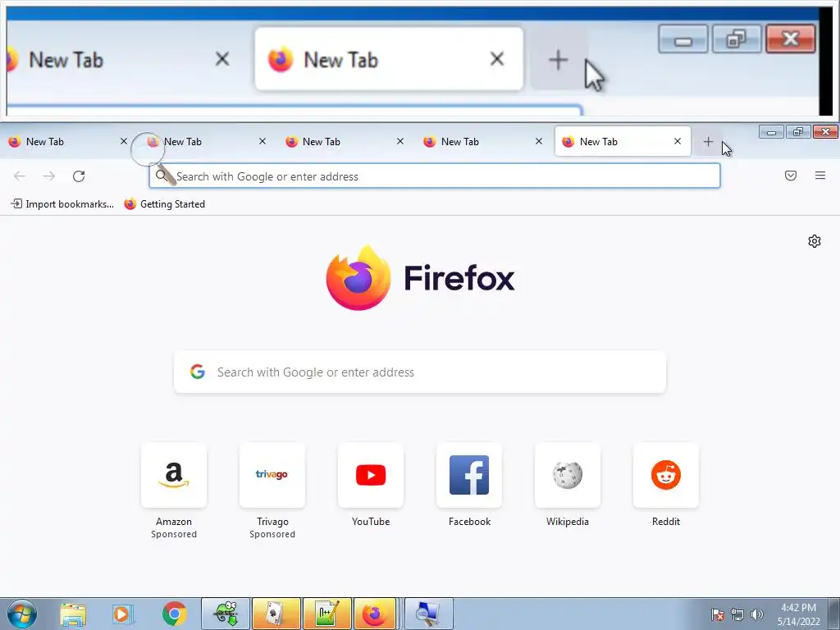Open the network icon in system tray
Image resolution: width=840 pixels, height=630 pixels.
coord(737,614)
